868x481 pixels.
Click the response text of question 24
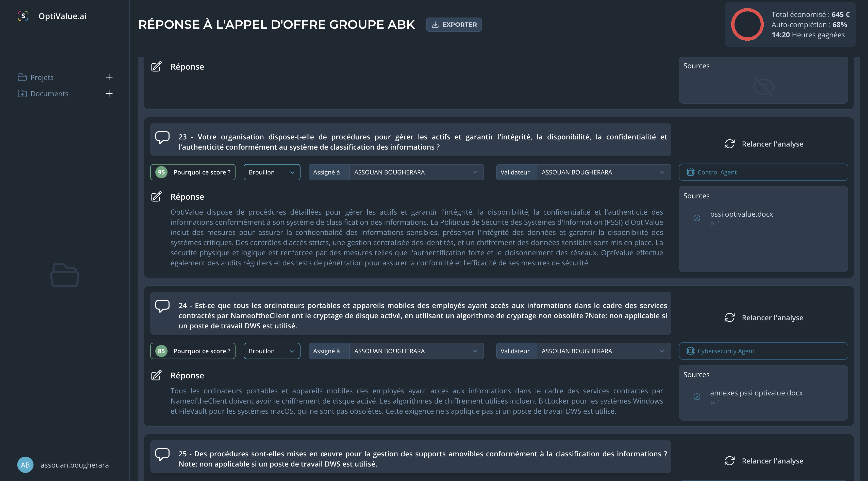click(x=416, y=401)
